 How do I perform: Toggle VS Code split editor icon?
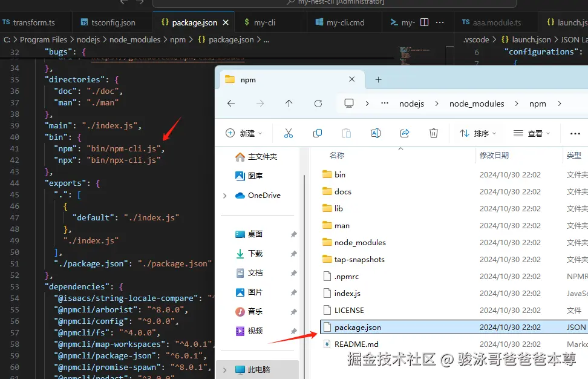425,22
